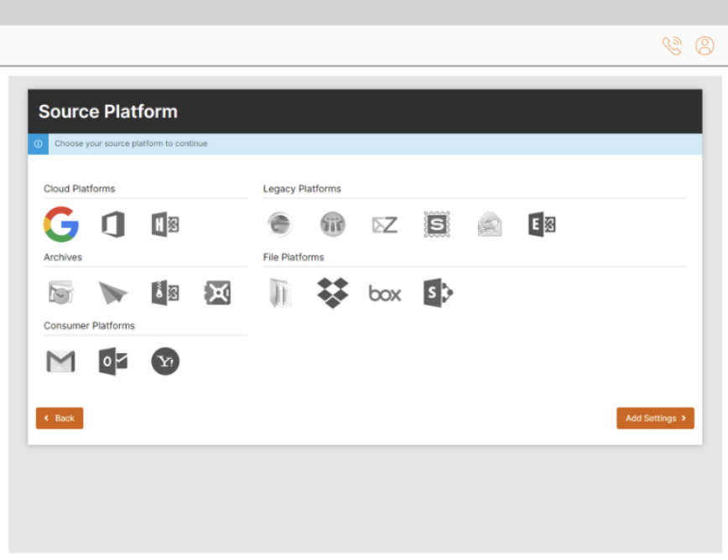Click the phone contact icon in header

tap(672, 45)
